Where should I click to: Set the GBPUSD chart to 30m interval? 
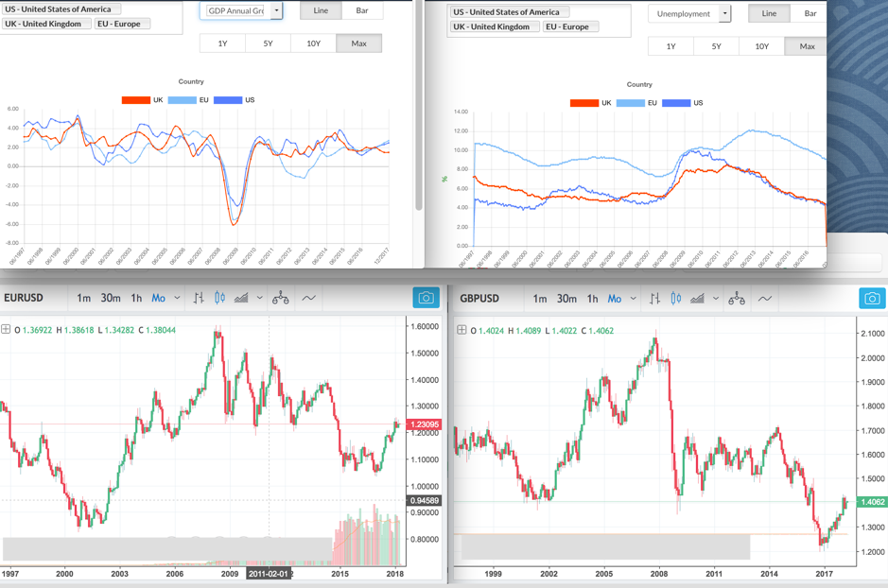point(566,299)
